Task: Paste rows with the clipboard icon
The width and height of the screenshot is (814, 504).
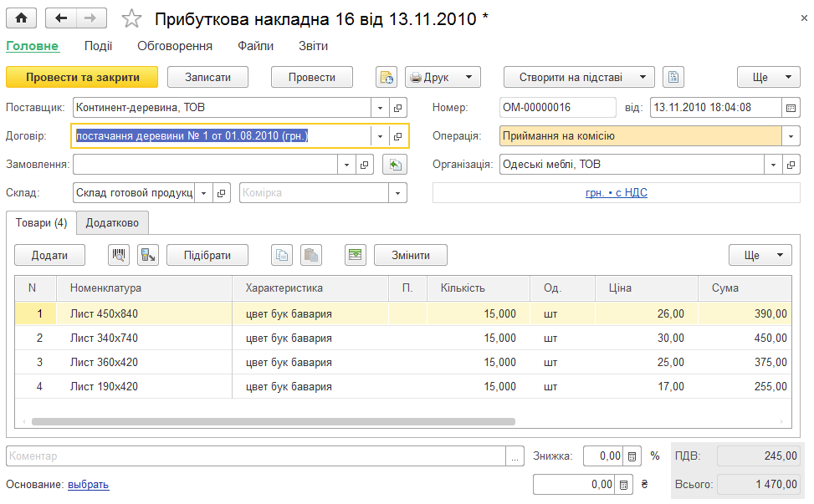Action: pos(311,255)
